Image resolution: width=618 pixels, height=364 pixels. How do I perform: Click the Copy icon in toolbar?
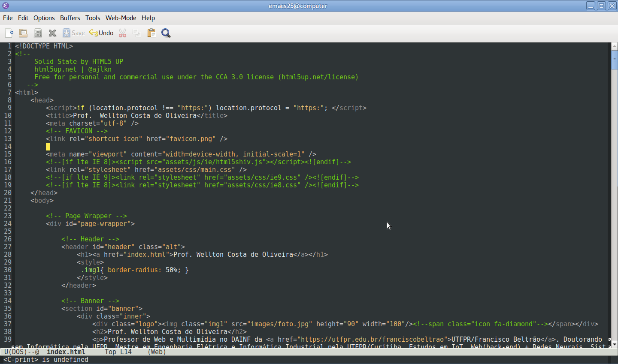137,33
